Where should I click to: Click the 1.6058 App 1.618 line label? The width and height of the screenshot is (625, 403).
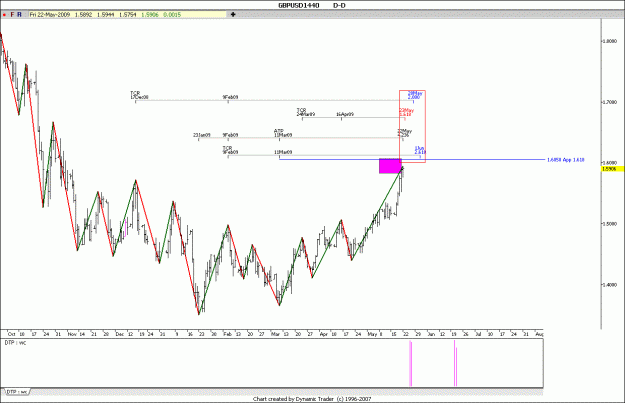tap(566, 160)
